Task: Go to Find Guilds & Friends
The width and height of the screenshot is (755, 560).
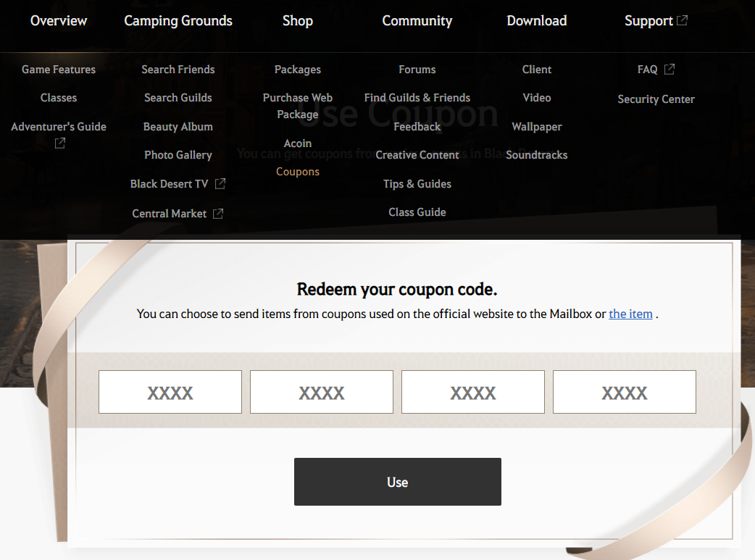Action: pos(417,98)
